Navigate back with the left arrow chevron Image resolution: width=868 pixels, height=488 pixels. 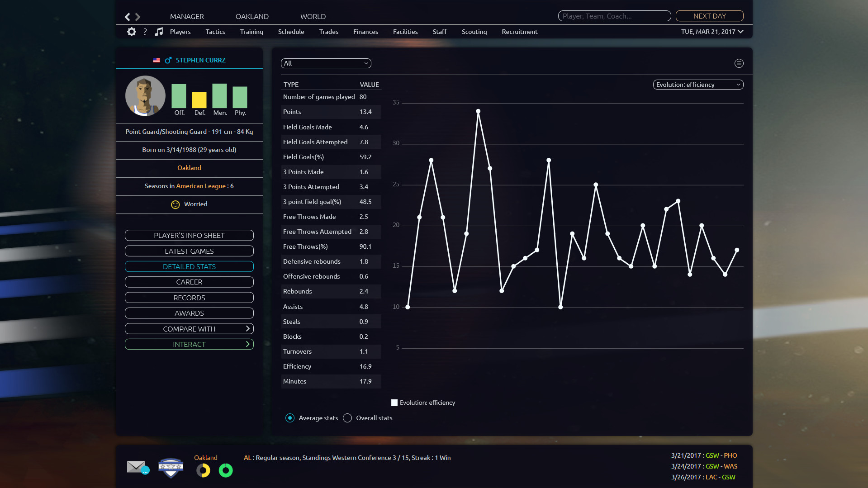(127, 16)
